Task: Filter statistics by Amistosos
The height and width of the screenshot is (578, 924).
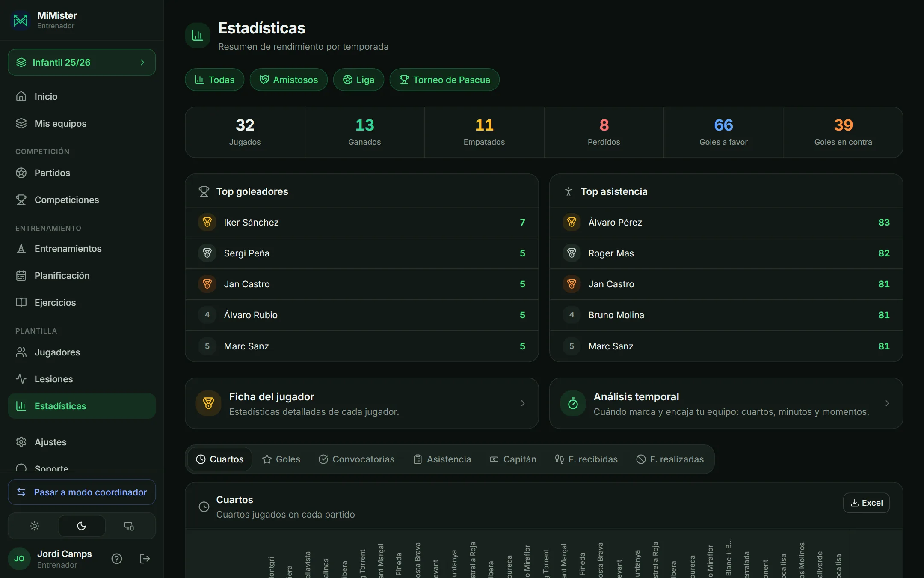Action: tap(289, 80)
